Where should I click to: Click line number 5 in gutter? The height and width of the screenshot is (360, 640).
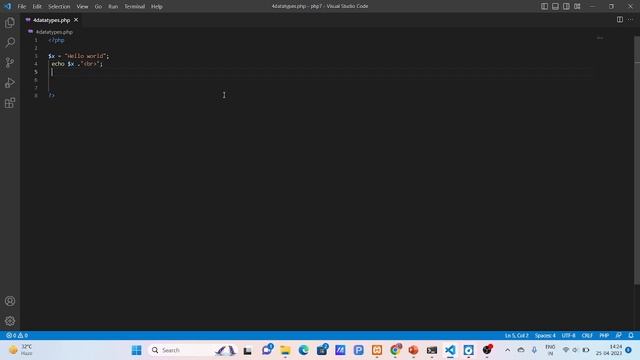click(x=36, y=72)
